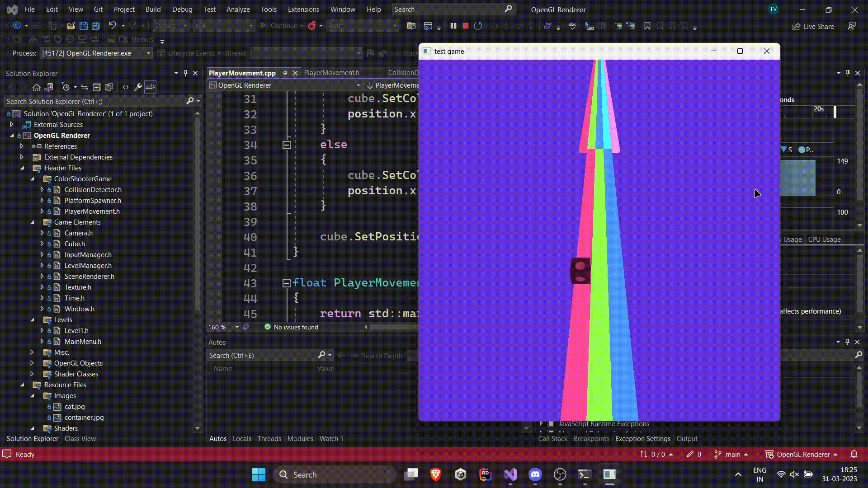Screen dimensions: 868x488
Task: Click the main branch indicator in status bar
Action: (733, 454)
